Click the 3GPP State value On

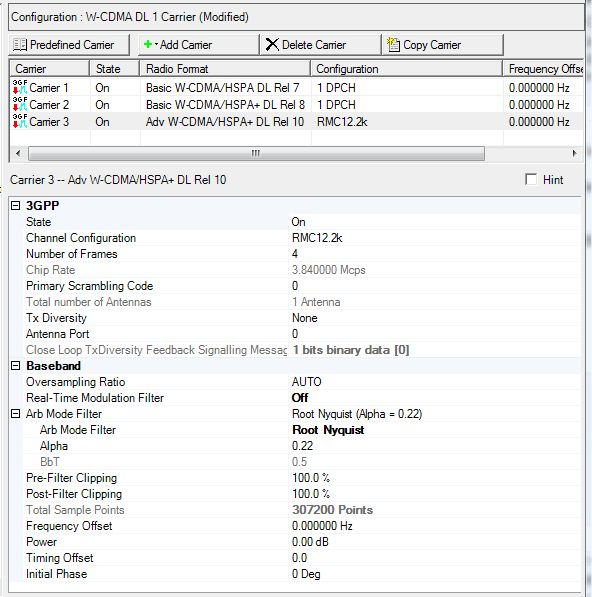[298, 222]
